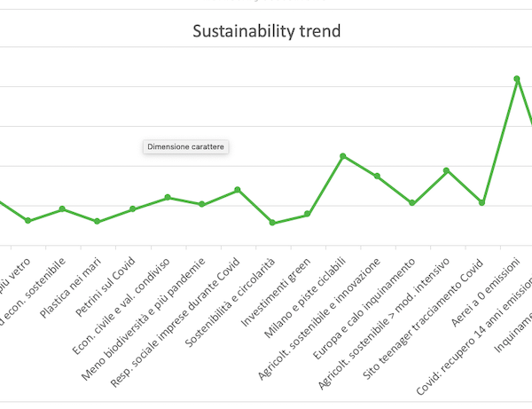Click the "Petrini sul Covid" data point
Screen dimensions: 532x409
[132, 209]
